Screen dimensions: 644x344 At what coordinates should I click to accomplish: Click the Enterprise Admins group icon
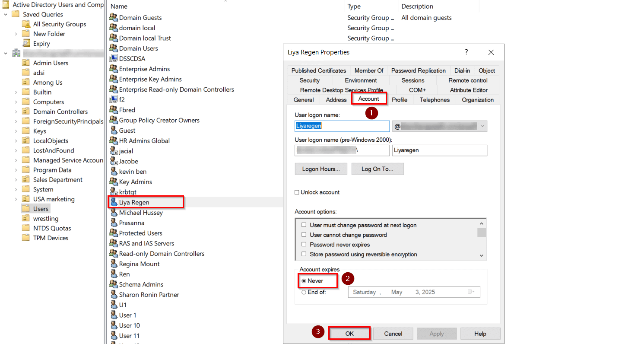(113, 69)
